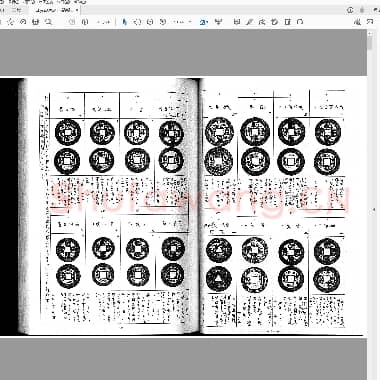Open the help question mark icon
380x380 pixels.
click(x=350, y=10)
